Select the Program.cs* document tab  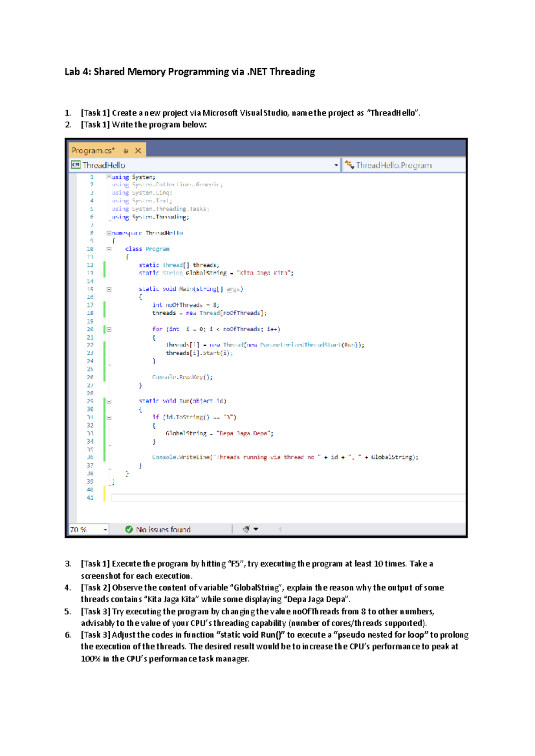[93, 151]
